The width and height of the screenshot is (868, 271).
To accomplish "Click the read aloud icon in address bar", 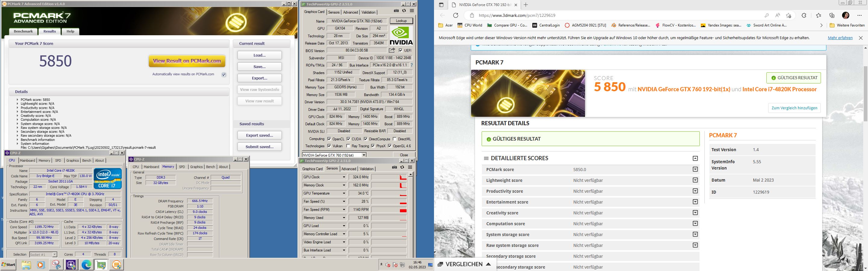I will [x=777, y=15].
